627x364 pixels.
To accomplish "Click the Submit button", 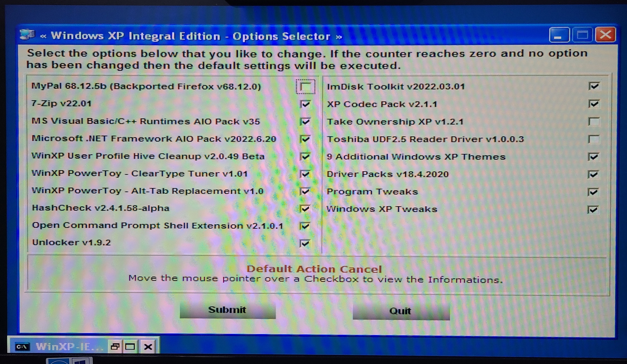I will (x=227, y=310).
